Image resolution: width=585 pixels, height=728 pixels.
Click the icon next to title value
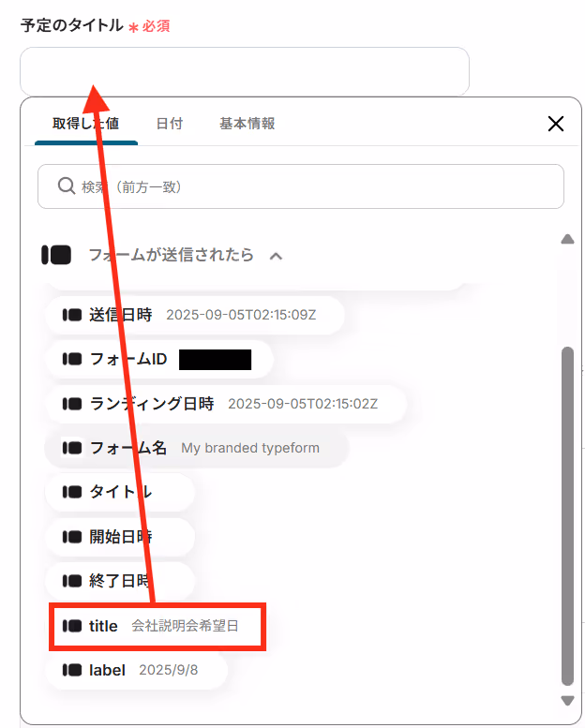pos(72,626)
